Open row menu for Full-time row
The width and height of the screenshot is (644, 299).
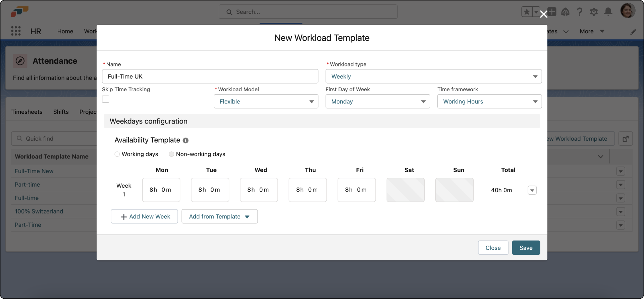pos(621,198)
